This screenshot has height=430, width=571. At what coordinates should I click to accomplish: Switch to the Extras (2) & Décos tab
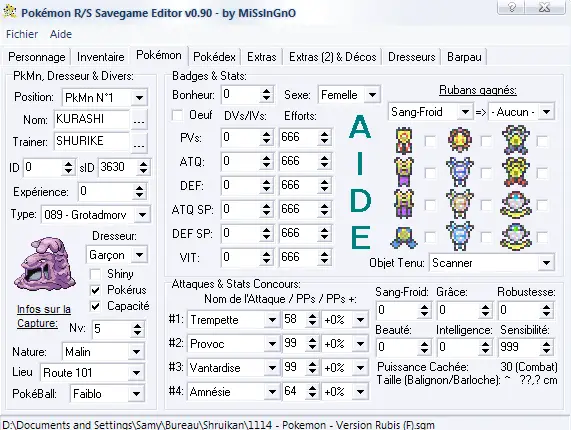[332, 57]
